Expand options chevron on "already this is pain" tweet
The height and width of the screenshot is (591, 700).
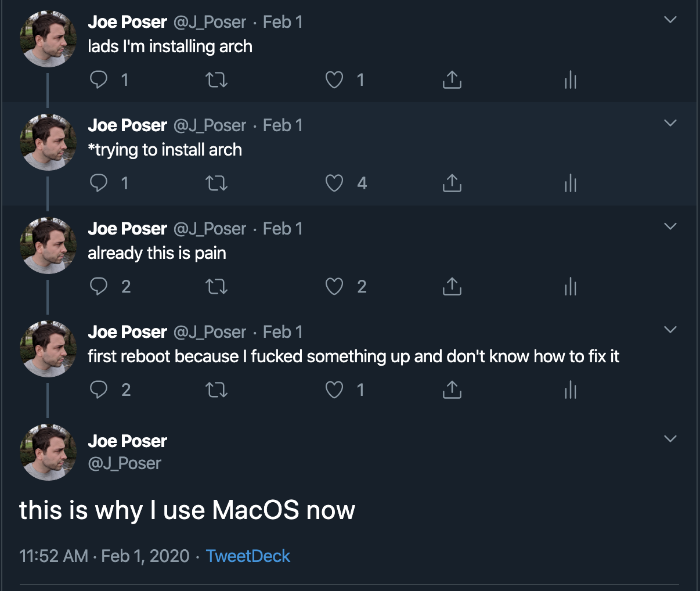[x=670, y=226]
